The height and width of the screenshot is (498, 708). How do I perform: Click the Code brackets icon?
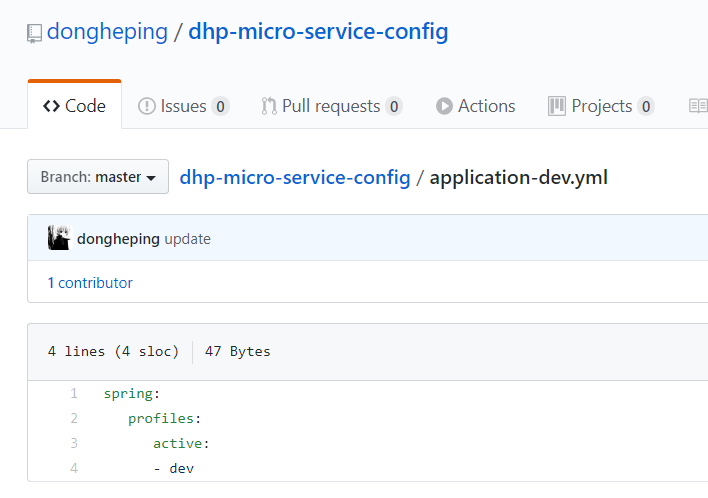coord(51,106)
